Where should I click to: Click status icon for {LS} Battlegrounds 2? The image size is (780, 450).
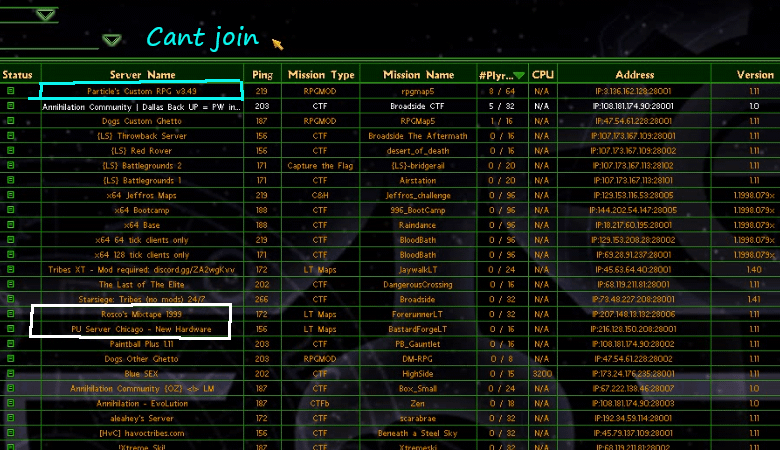10,165
